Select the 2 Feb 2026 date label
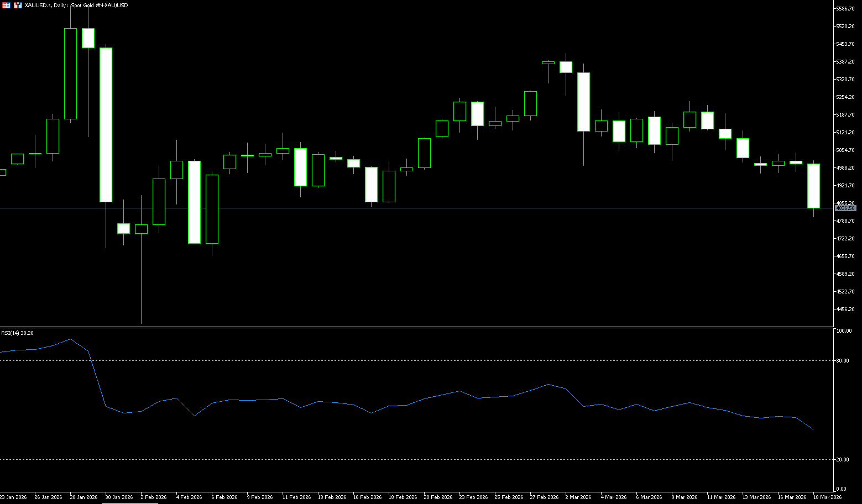Viewport: 862px width, 504px height. coord(154,497)
